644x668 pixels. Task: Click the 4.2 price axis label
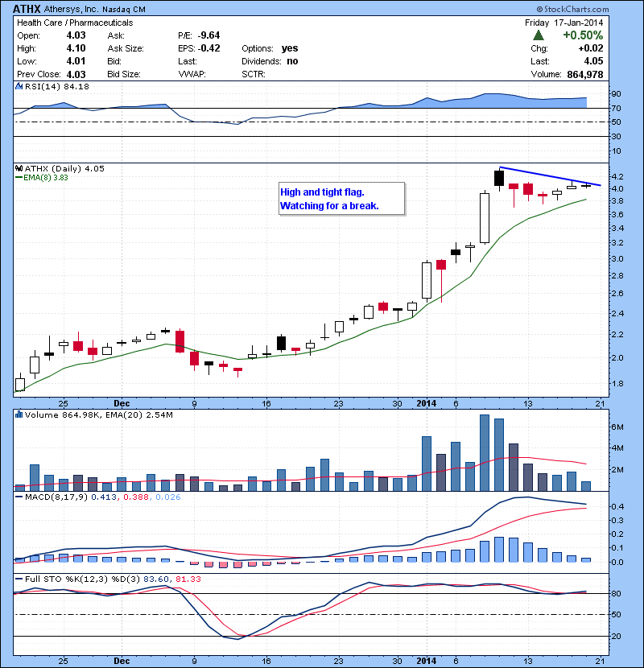[617, 176]
